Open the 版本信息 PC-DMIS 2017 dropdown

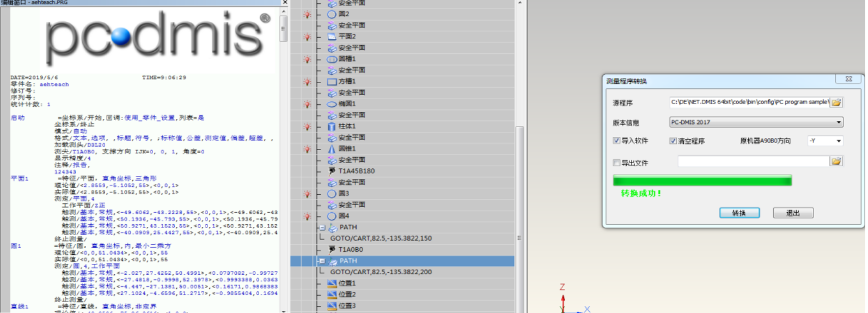point(756,122)
